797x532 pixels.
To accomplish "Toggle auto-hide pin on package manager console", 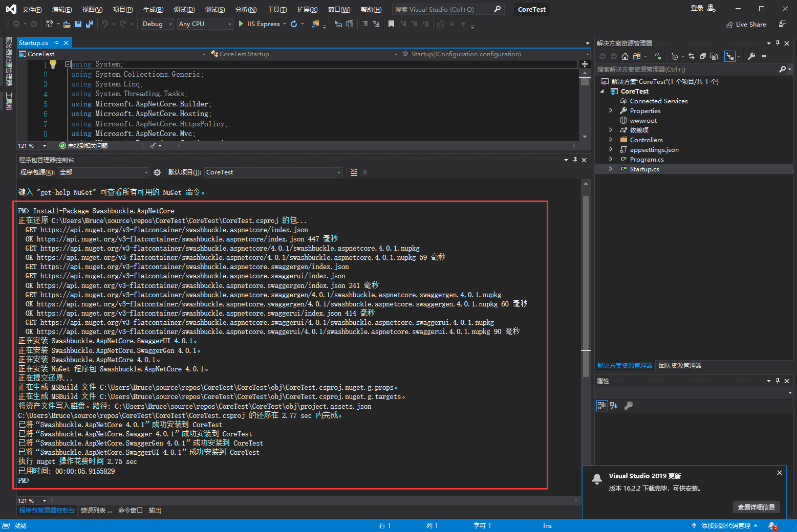I will pos(575,160).
